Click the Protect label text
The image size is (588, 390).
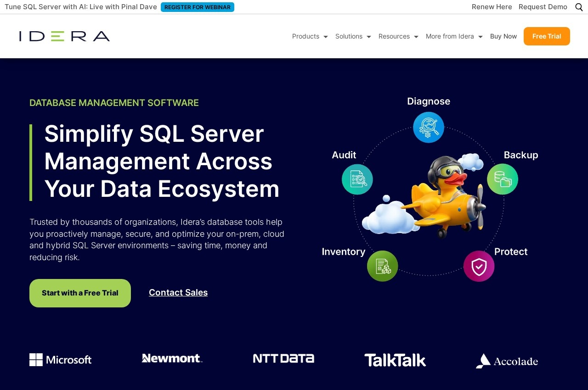point(511,252)
